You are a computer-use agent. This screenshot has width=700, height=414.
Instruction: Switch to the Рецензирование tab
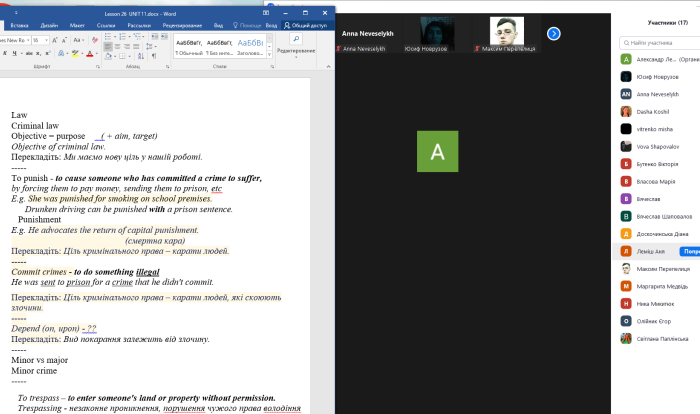coord(183,26)
